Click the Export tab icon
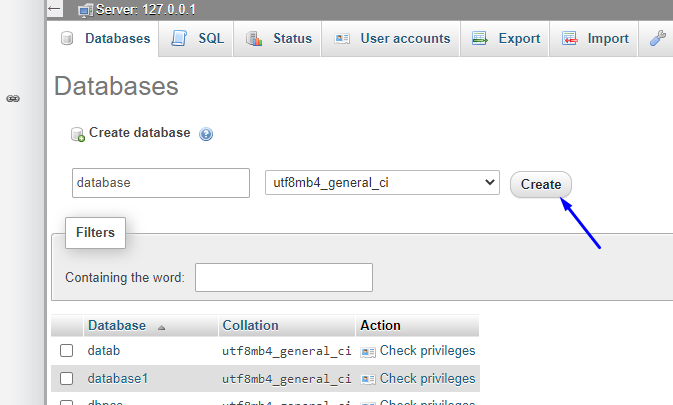Viewport: 673px width, 405px height. click(479, 38)
